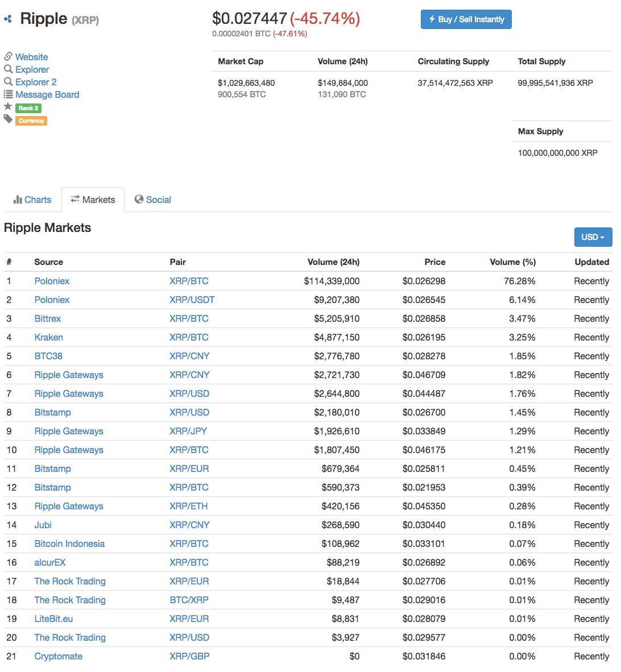Click the 37,514,472,563 XRP circulating supply
This screenshot has height=672, width=621.
[x=455, y=83]
